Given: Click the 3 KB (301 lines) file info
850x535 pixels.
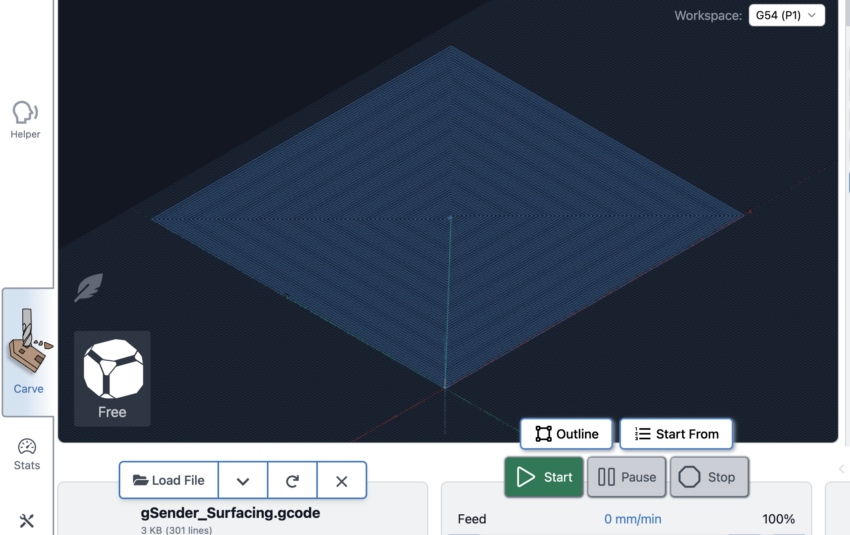Looking at the screenshot, I should point(177,530).
